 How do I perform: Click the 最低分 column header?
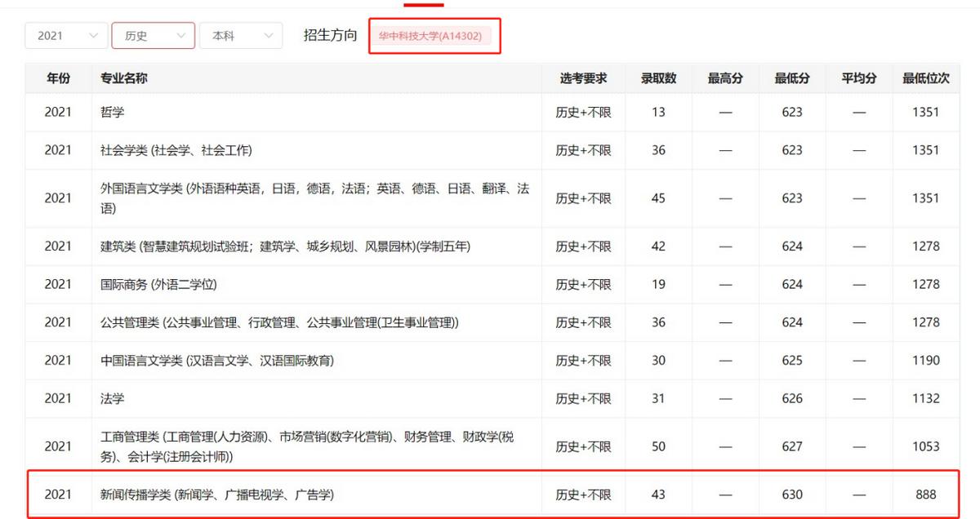[x=791, y=78]
